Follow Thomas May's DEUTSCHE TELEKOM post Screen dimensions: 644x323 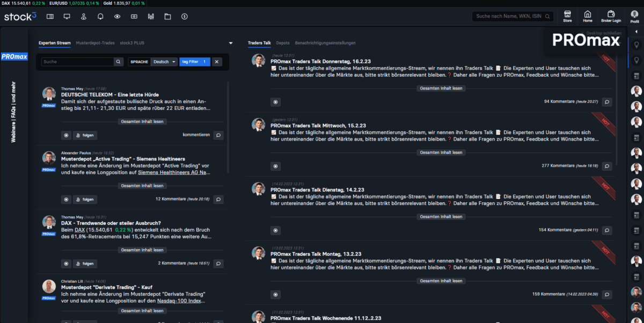click(85, 135)
